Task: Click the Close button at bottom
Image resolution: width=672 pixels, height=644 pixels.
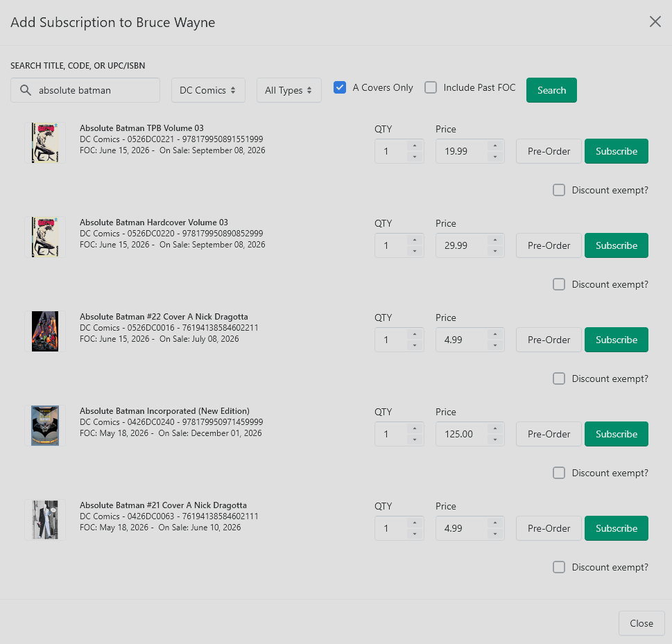Action: pyautogui.click(x=641, y=623)
